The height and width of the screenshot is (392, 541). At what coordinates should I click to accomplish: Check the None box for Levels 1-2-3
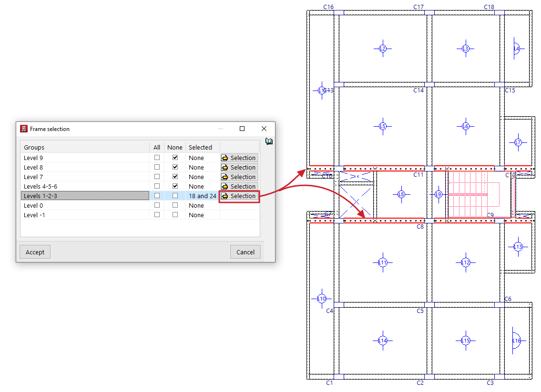click(x=175, y=195)
